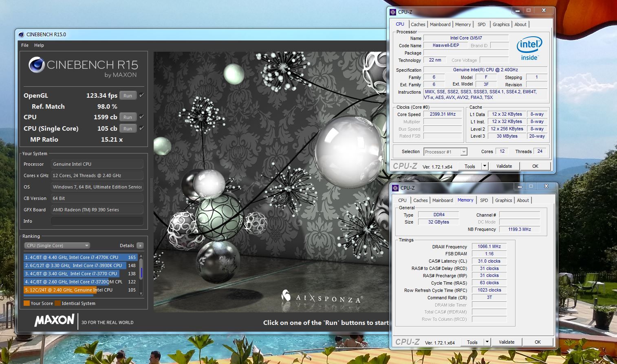Click the DRAM Frequency value 1066.1 MHz
The image size is (617, 364).
point(489,246)
